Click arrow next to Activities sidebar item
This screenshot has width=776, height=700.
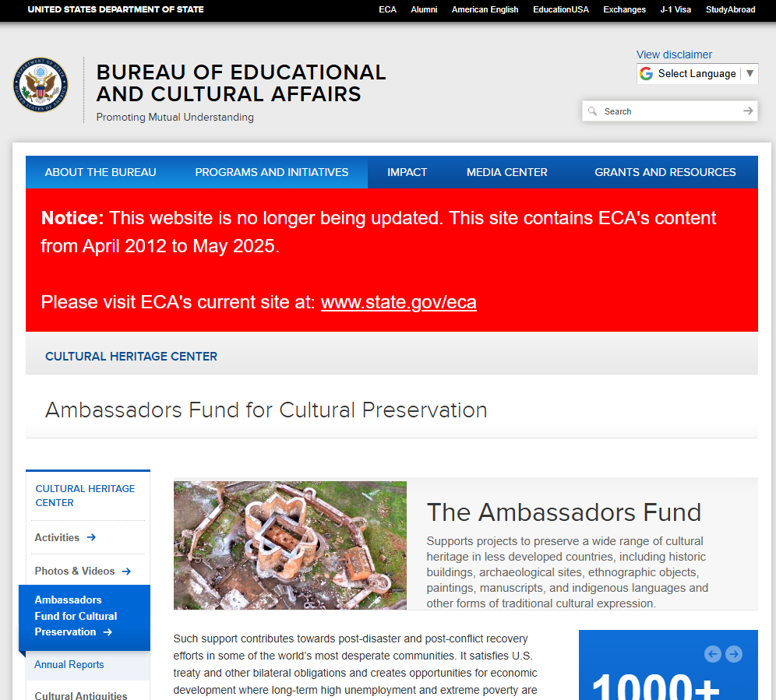tap(91, 537)
